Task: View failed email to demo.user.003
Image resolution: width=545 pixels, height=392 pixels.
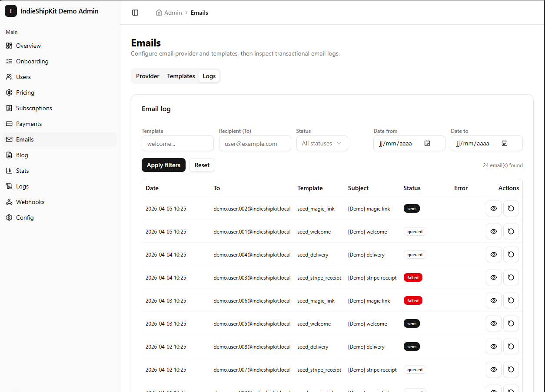Action: point(494,277)
